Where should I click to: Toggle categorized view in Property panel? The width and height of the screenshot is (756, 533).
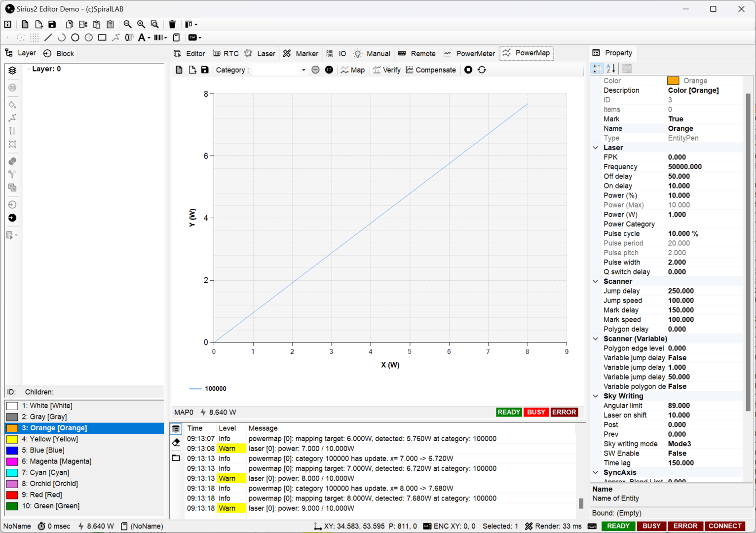pos(597,69)
